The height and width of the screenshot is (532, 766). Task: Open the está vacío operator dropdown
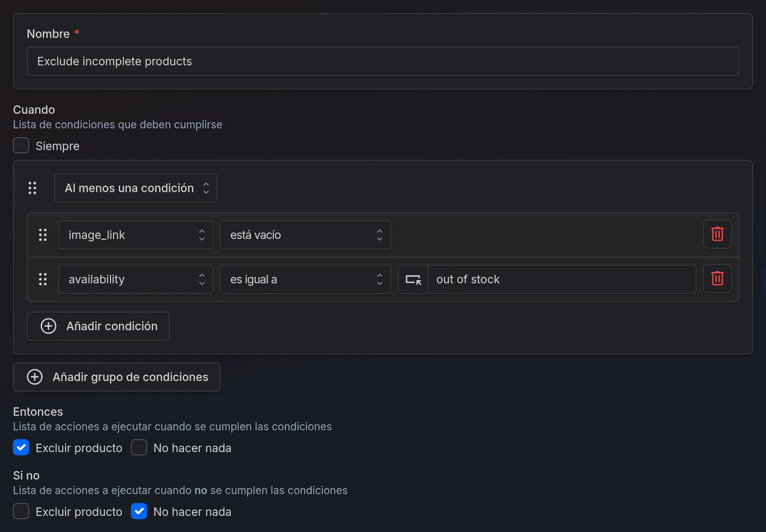(305, 235)
